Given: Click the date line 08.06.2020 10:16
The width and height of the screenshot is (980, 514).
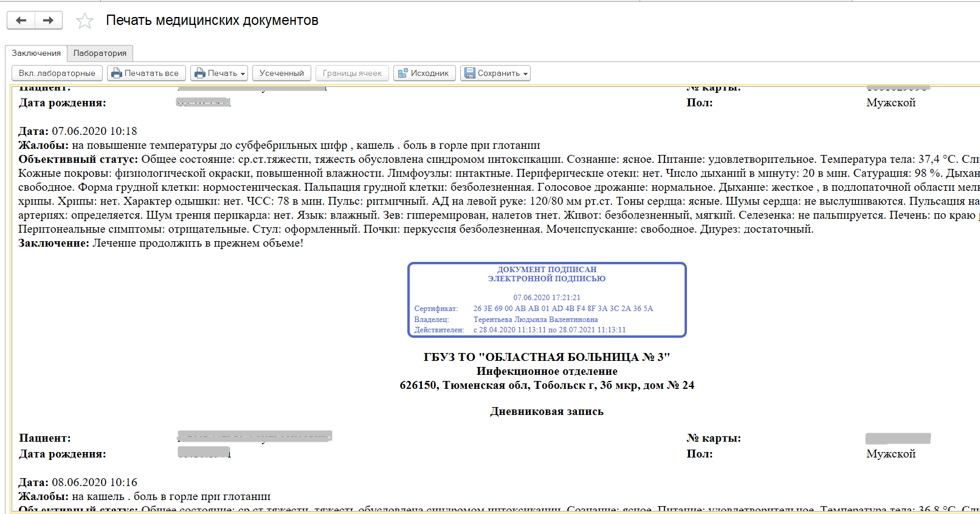Looking at the screenshot, I should (78, 482).
